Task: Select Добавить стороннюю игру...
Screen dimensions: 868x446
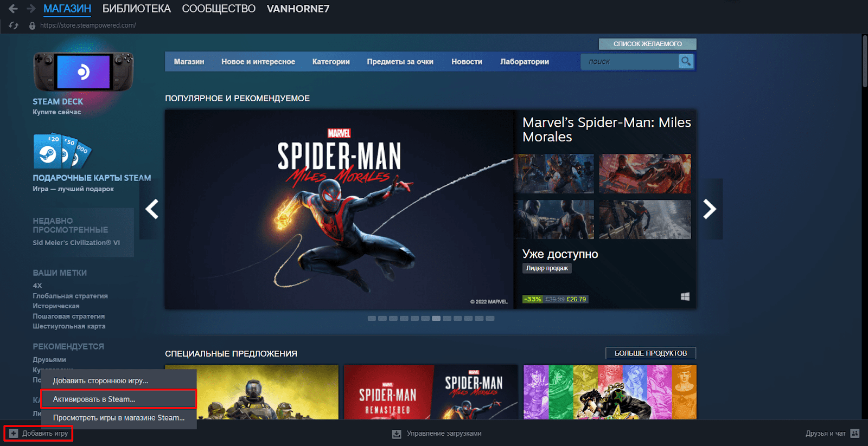Action: click(x=119, y=380)
